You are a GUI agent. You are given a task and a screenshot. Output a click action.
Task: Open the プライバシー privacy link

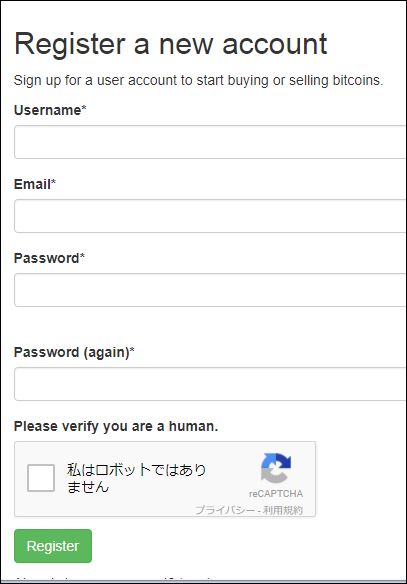225,510
